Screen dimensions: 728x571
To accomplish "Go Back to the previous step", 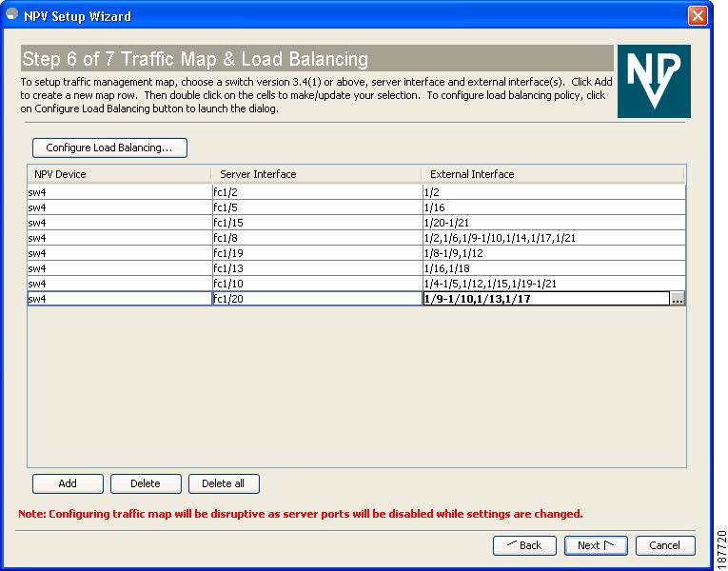I will [524, 545].
